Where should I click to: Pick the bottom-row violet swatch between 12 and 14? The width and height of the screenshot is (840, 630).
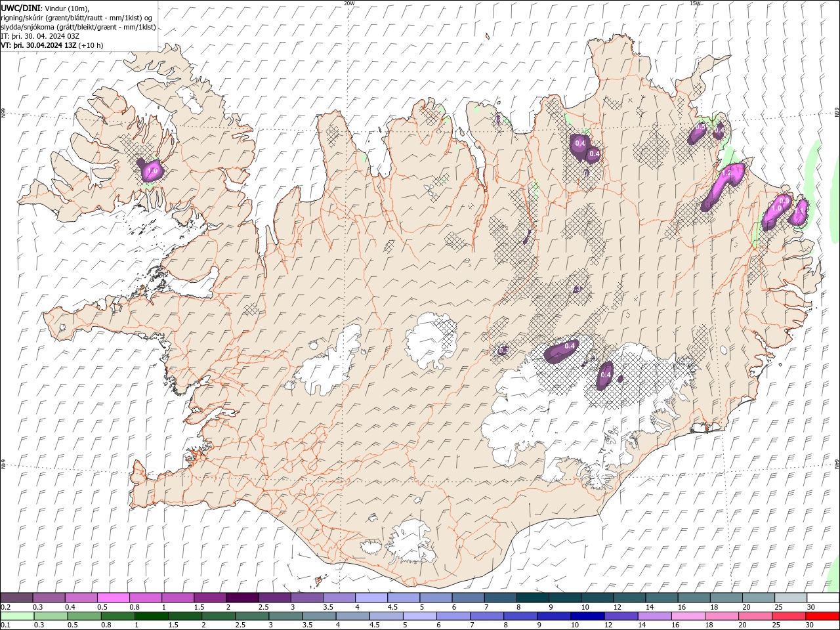click(621, 616)
